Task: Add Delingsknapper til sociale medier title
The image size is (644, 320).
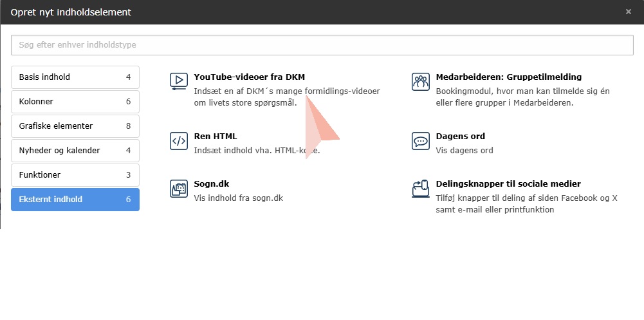Action: point(508,184)
